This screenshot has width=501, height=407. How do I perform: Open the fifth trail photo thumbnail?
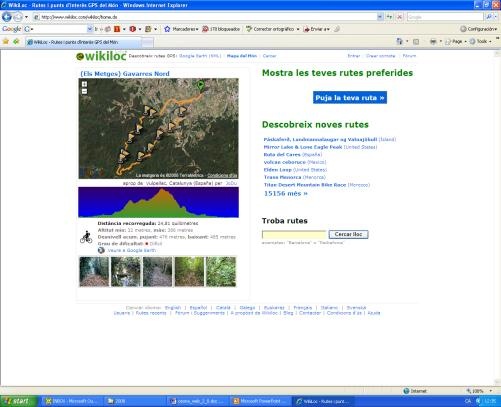point(221,272)
